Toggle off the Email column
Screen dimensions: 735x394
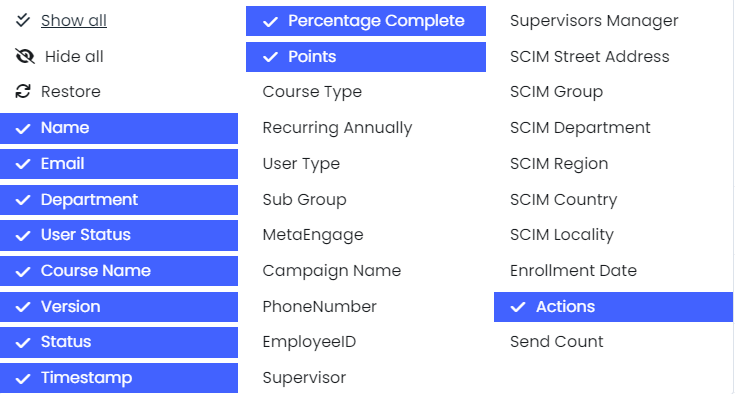(119, 164)
